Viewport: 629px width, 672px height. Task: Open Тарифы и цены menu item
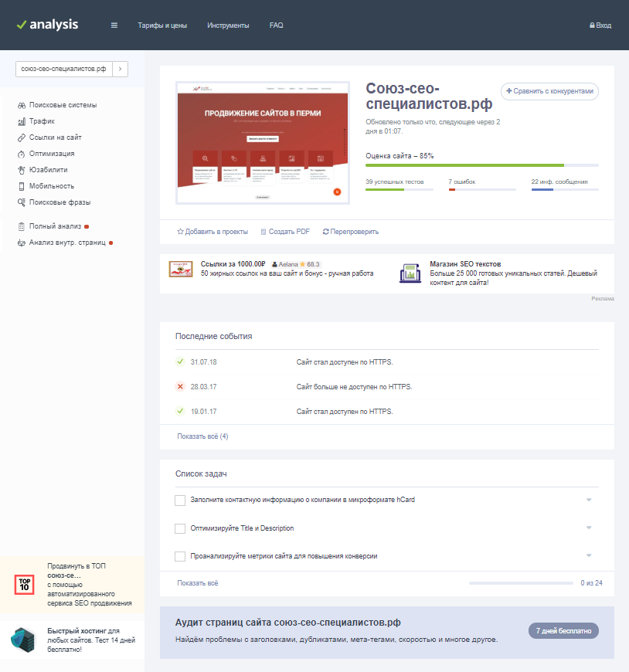[161, 25]
